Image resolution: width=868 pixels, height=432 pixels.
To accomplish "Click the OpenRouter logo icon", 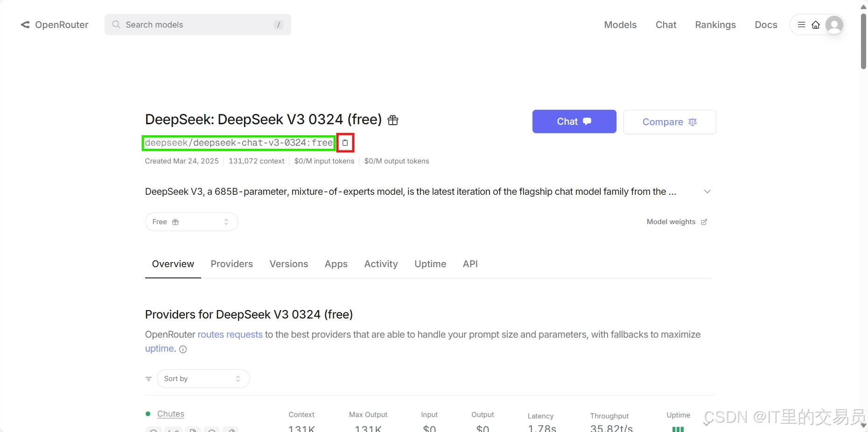I will coord(25,25).
